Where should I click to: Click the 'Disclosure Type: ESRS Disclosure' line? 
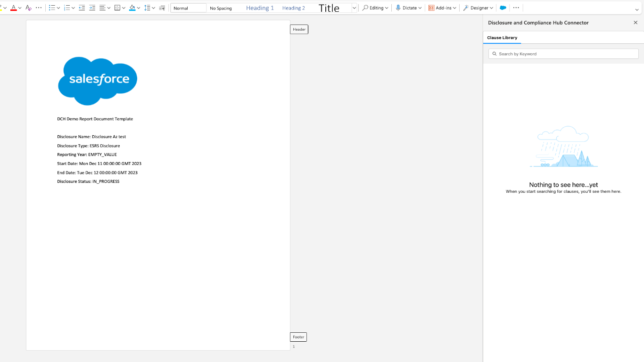click(89, 146)
